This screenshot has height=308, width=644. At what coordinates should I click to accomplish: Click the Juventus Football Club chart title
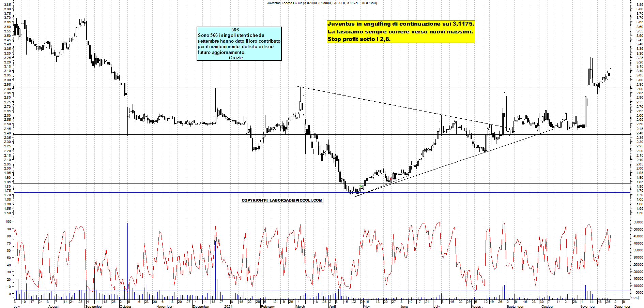coord(322,3)
